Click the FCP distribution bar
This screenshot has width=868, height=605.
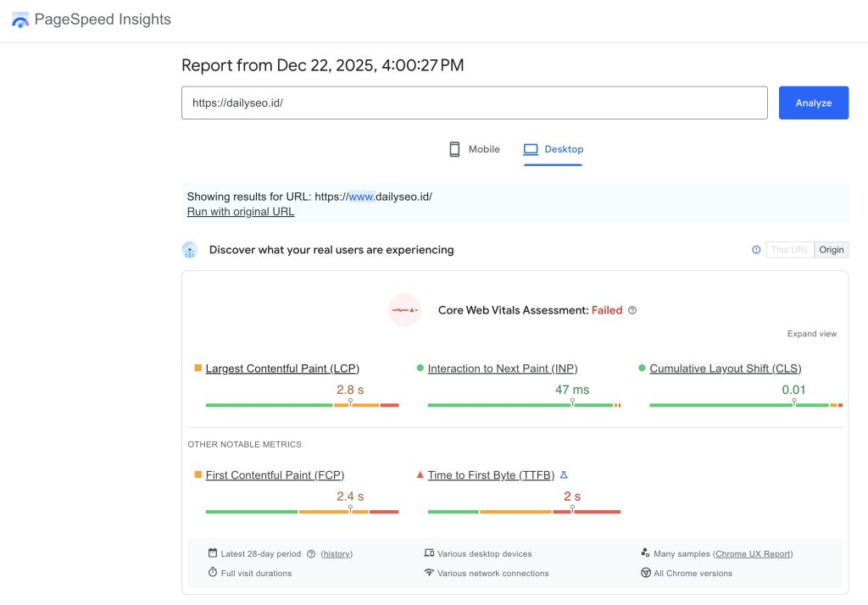[303, 512]
